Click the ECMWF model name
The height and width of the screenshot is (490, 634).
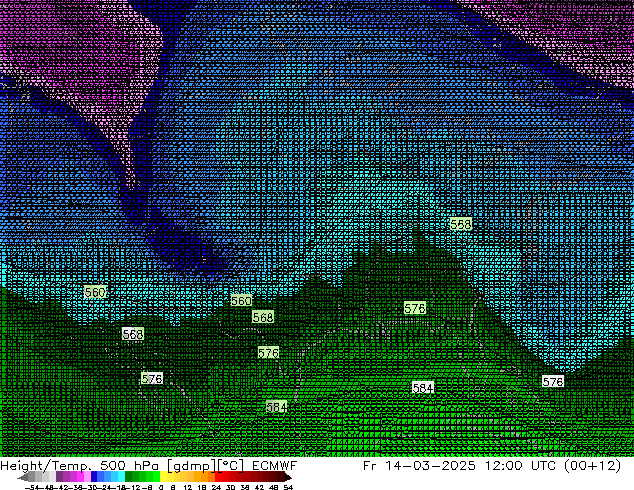tap(275, 465)
